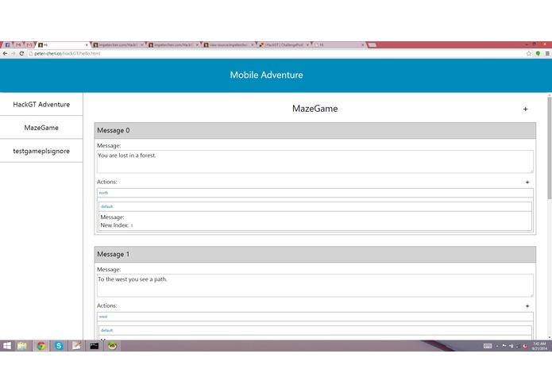552x392 pixels.
Task: Open File Explorer from the taskbar
Action: coord(22,346)
